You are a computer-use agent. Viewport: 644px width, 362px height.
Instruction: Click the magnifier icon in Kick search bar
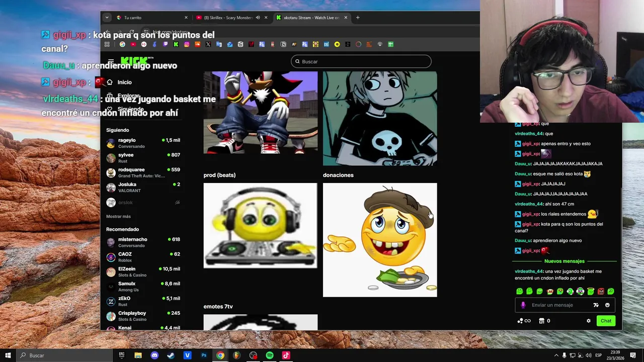297,61
